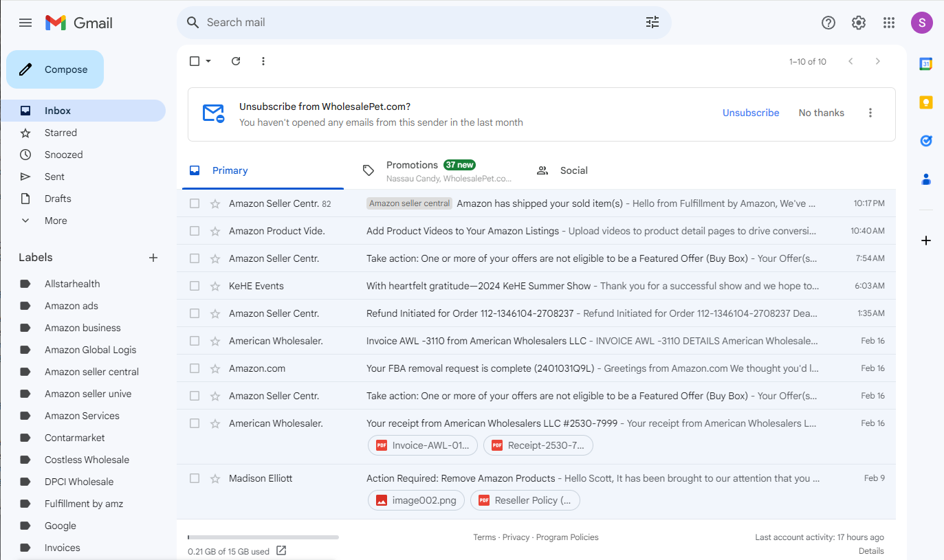Screen dimensions: 944x560
Task: Create a new label with the plus icon
Action: [x=153, y=258]
